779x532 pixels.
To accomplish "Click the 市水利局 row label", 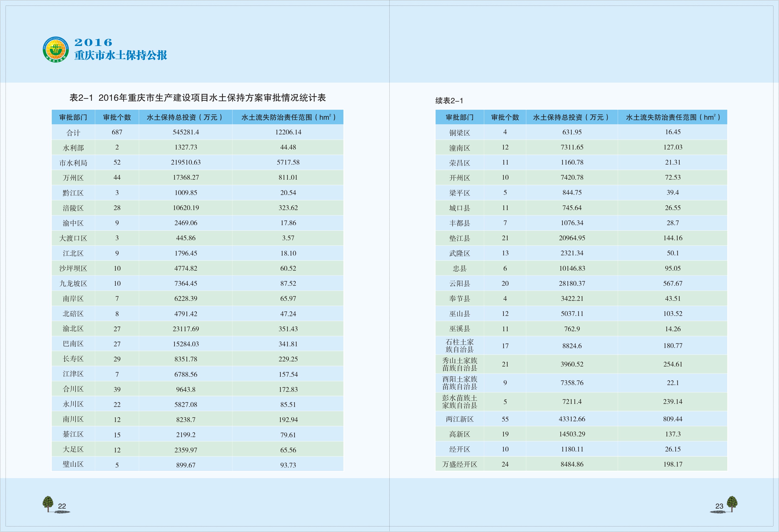I will pyautogui.click(x=73, y=163).
